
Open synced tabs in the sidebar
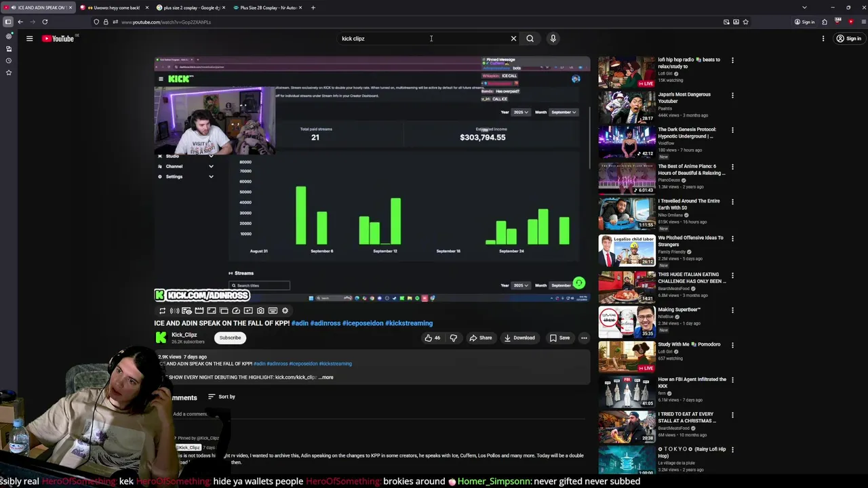9,49
